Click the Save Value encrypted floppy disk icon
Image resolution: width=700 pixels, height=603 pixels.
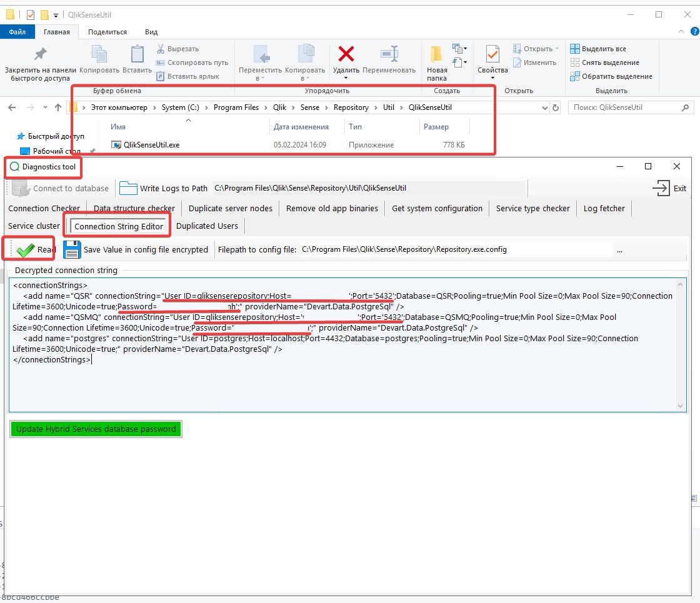(71, 248)
